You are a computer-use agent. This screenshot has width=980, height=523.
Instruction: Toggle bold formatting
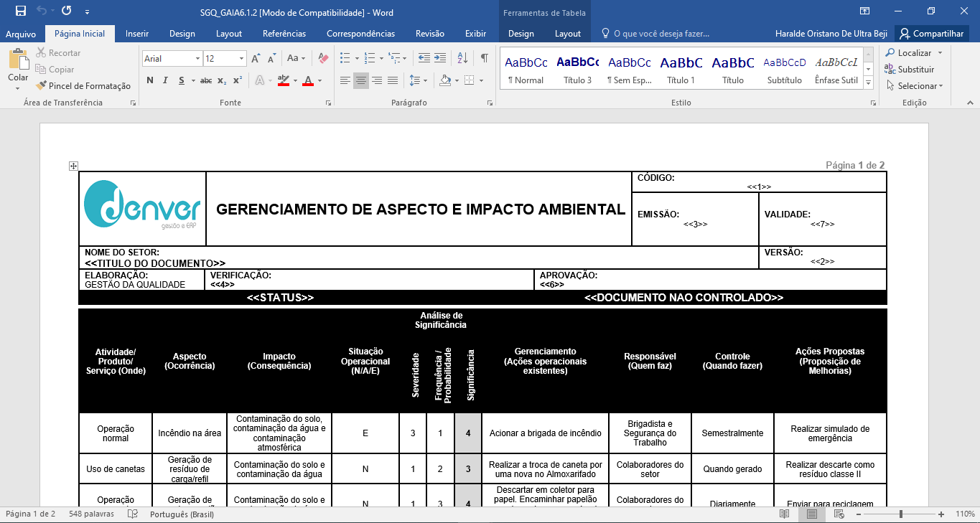(x=150, y=80)
